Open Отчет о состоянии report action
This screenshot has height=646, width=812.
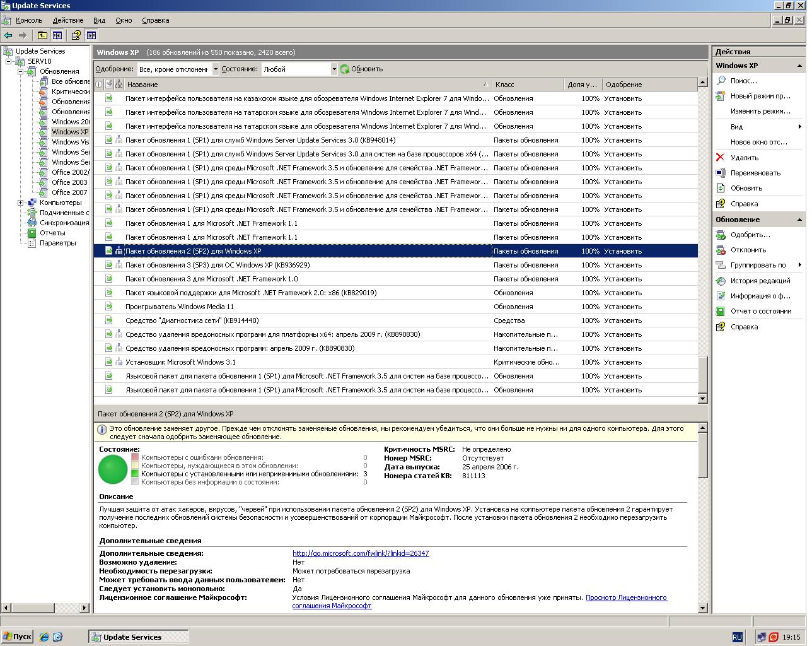760,311
